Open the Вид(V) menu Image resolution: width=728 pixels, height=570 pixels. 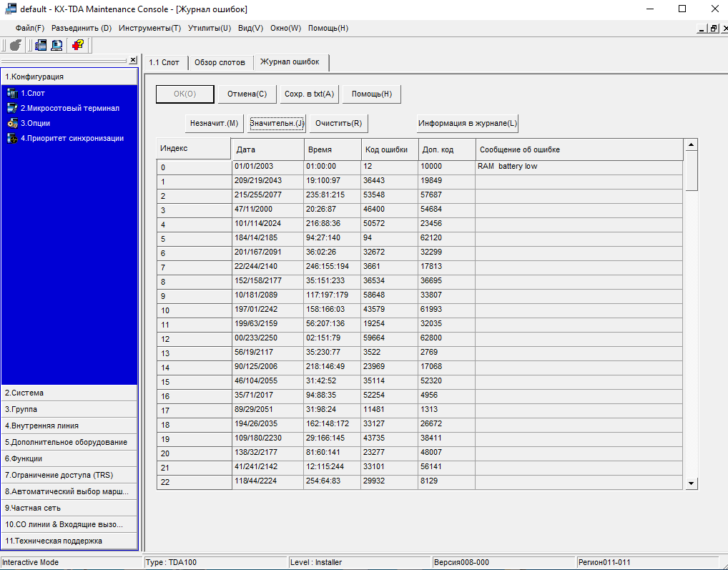point(251,29)
